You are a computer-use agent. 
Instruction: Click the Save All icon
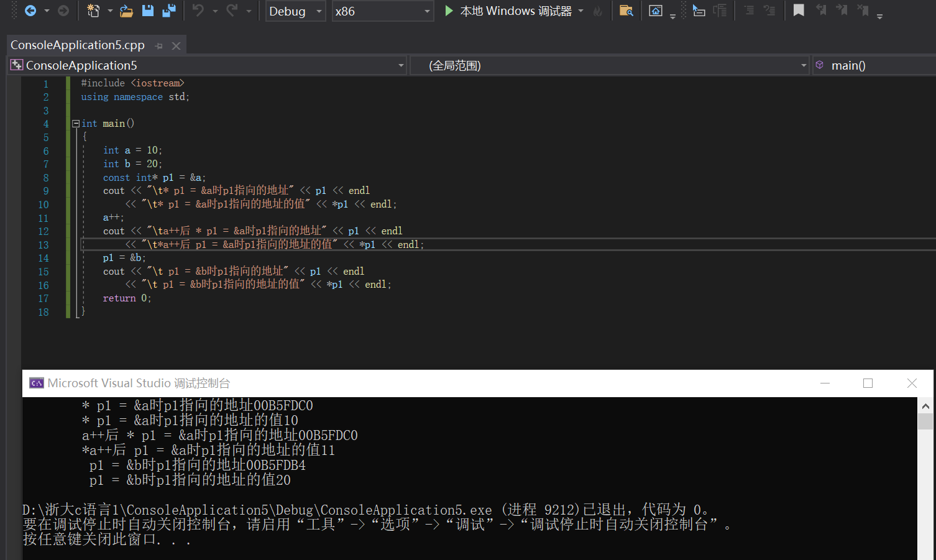coord(168,11)
